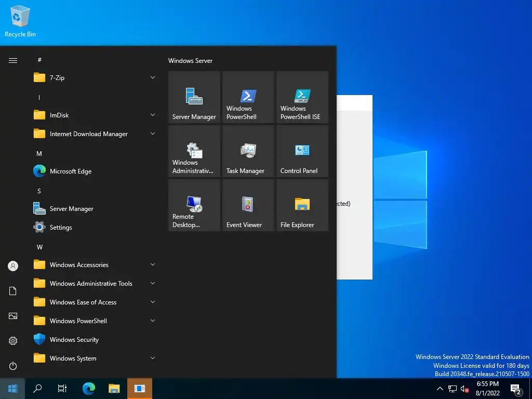Click the 'I' letter header
Viewport: 532px width, 399px height.
pos(39,97)
